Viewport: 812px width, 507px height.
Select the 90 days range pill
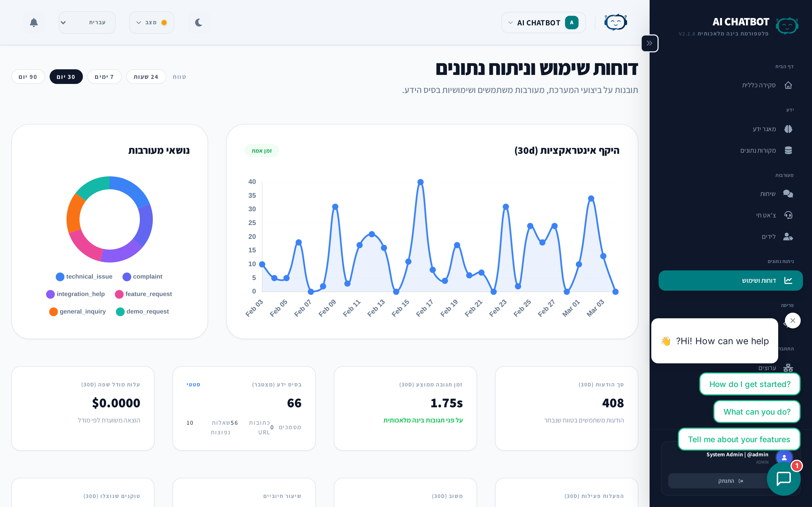click(28, 77)
